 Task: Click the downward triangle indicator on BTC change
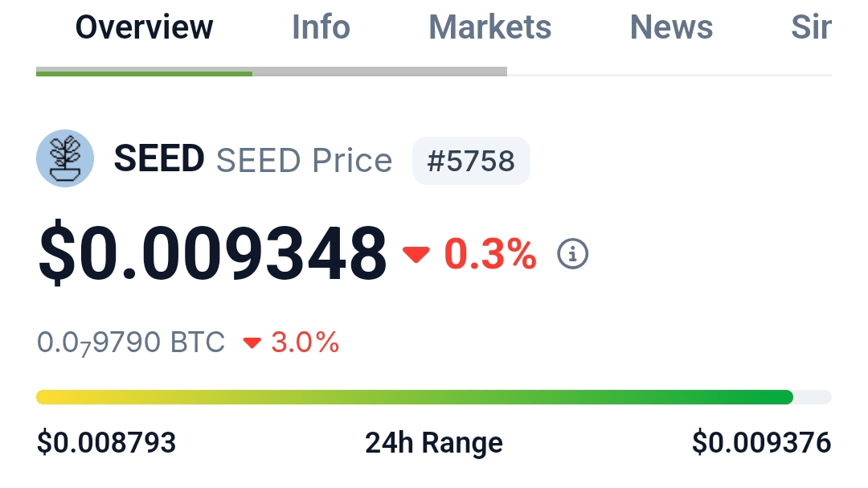[252, 342]
